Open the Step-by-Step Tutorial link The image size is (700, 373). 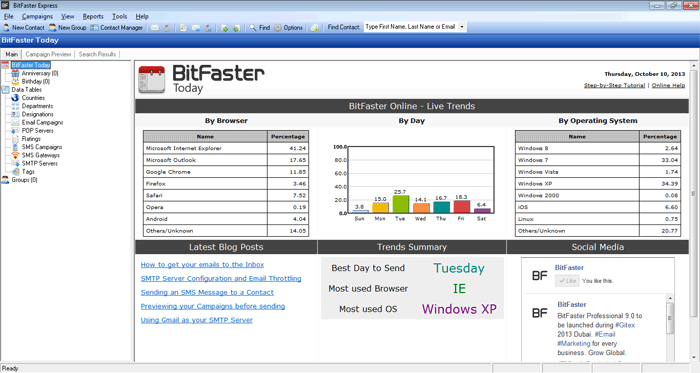coord(614,85)
